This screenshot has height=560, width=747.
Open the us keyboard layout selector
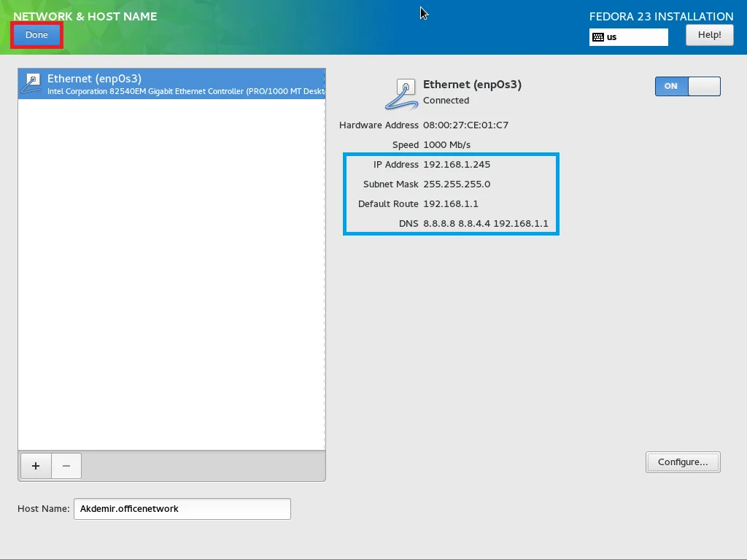click(x=628, y=37)
